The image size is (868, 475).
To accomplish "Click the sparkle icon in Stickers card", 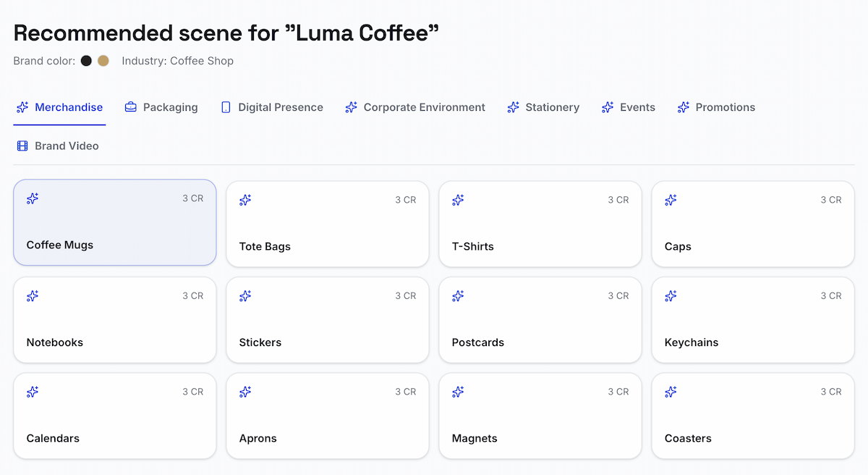I will pos(245,295).
